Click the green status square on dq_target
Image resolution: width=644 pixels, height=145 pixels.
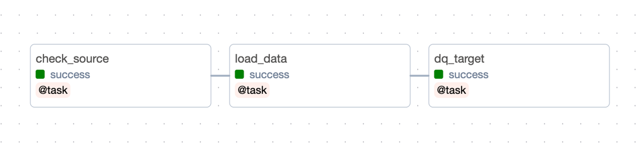[x=439, y=74]
